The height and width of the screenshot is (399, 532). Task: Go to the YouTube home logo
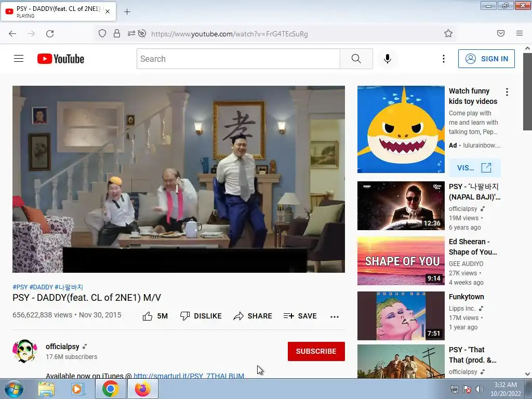click(61, 59)
